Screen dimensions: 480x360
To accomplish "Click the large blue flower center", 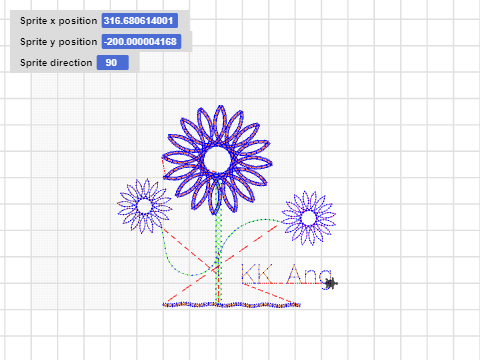I will (x=217, y=160).
